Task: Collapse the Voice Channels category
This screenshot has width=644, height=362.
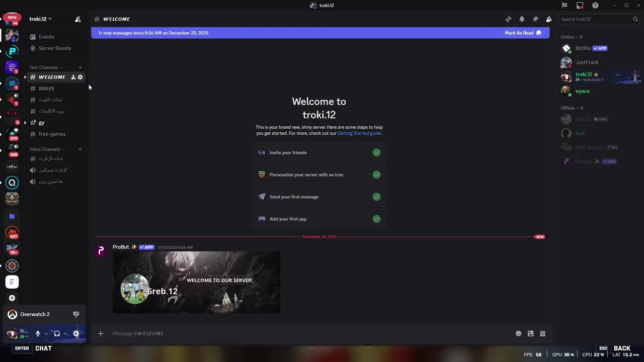Action: click(x=47, y=149)
